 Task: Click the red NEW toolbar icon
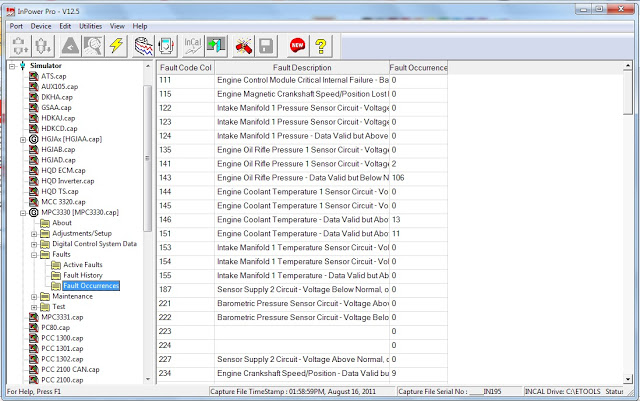click(x=297, y=45)
